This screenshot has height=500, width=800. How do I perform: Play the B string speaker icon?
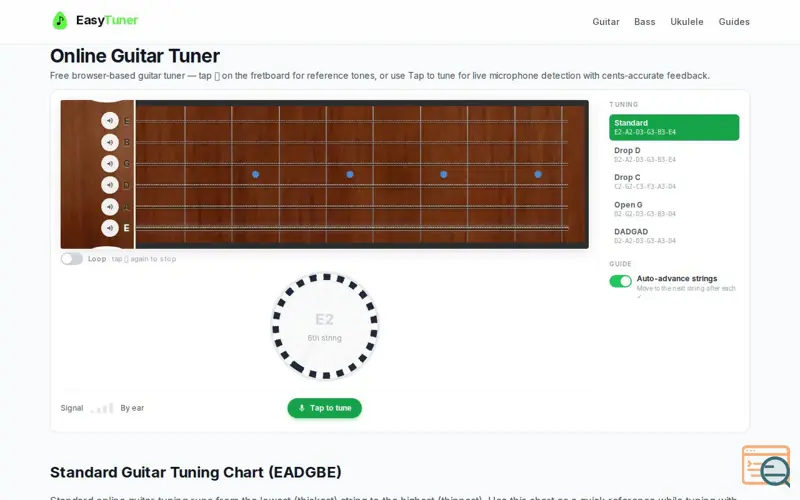click(x=110, y=142)
